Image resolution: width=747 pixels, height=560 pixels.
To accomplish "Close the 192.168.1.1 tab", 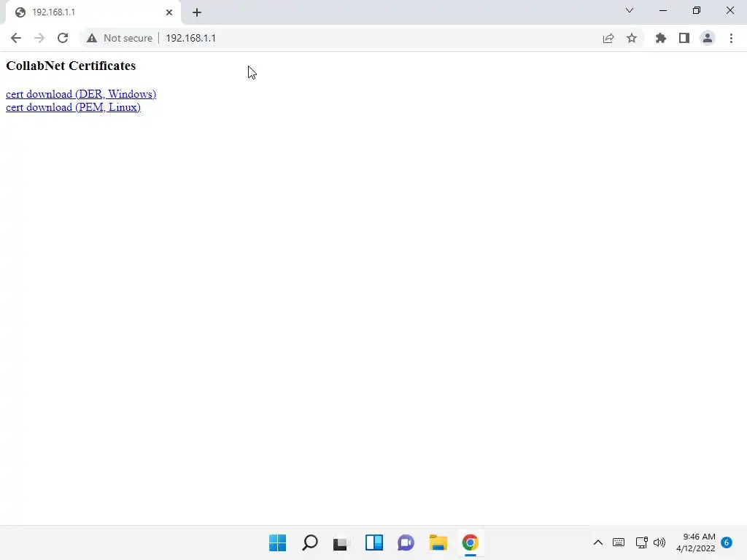I will point(169,12).
